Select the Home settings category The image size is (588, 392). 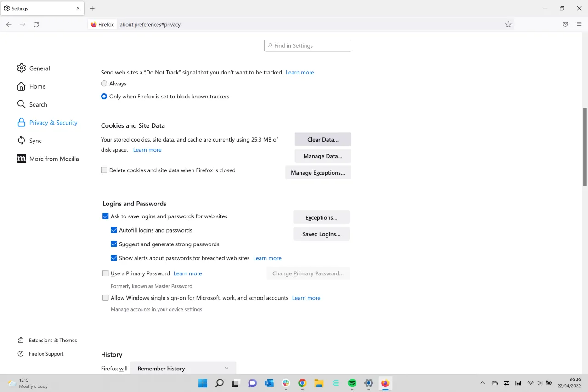coord(31,86)
